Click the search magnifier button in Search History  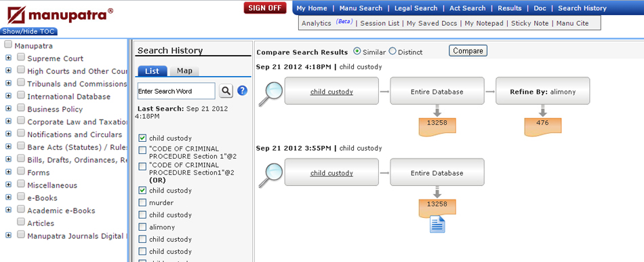[x=226, y=91]
